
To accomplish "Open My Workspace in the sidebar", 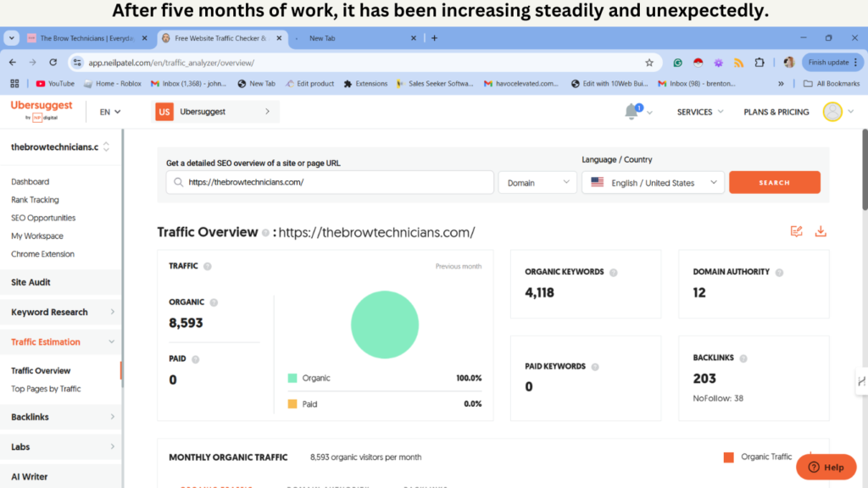I will click(x=37, y=236).
